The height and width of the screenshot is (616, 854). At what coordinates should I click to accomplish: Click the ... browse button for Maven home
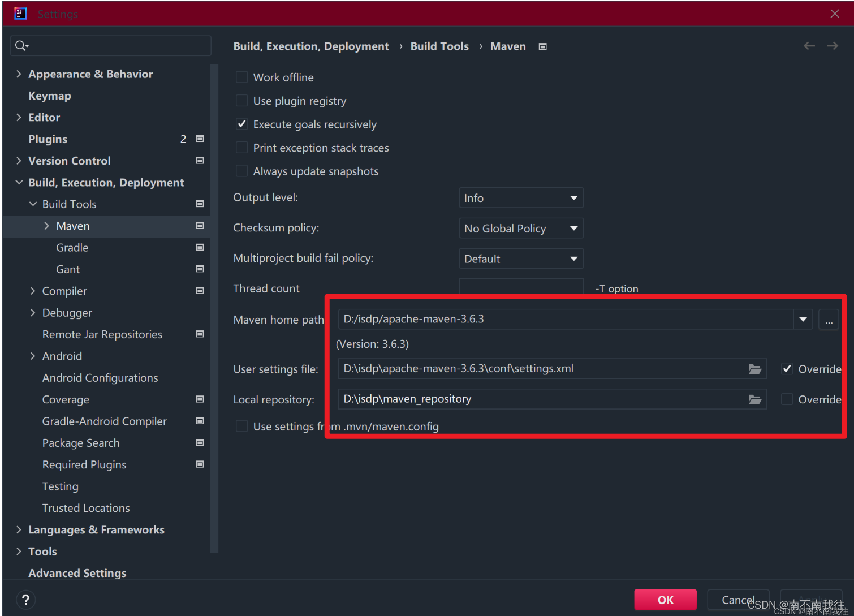point(829,320)
